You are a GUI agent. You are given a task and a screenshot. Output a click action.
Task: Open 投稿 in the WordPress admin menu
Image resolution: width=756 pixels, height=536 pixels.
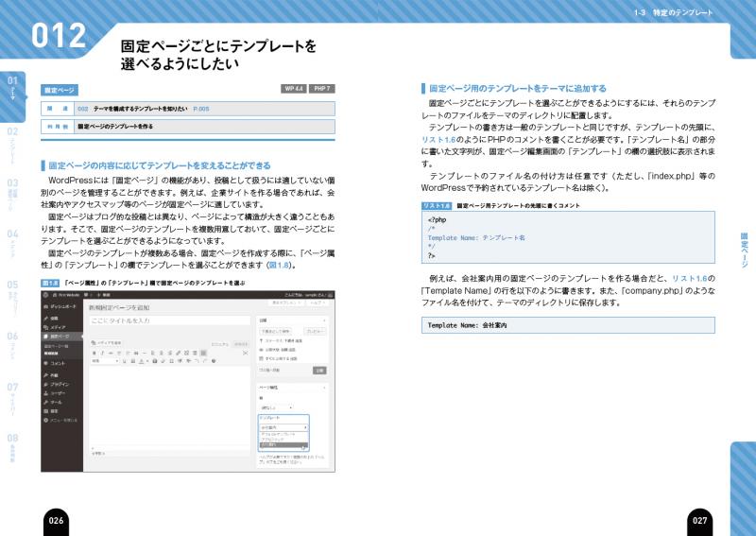tap(51, 319)
